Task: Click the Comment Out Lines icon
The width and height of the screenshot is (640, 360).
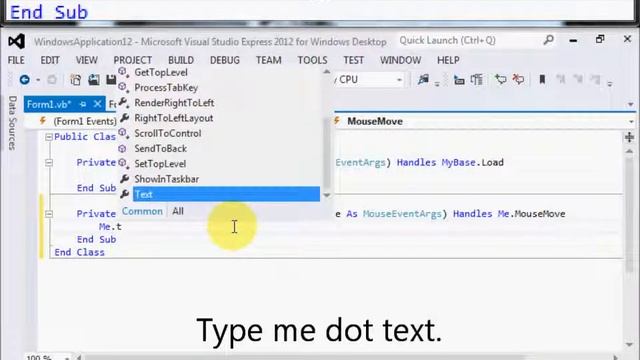Action: 500,80
